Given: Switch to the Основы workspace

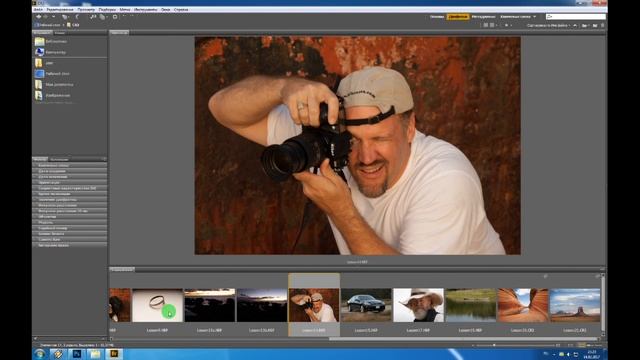Looking at the screenshot, I should [x=437, y=17].
